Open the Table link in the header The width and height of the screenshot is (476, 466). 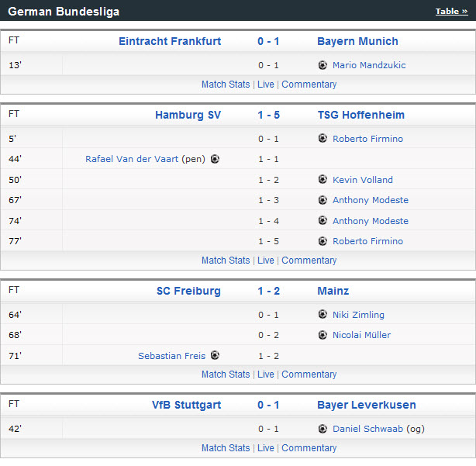451,11
